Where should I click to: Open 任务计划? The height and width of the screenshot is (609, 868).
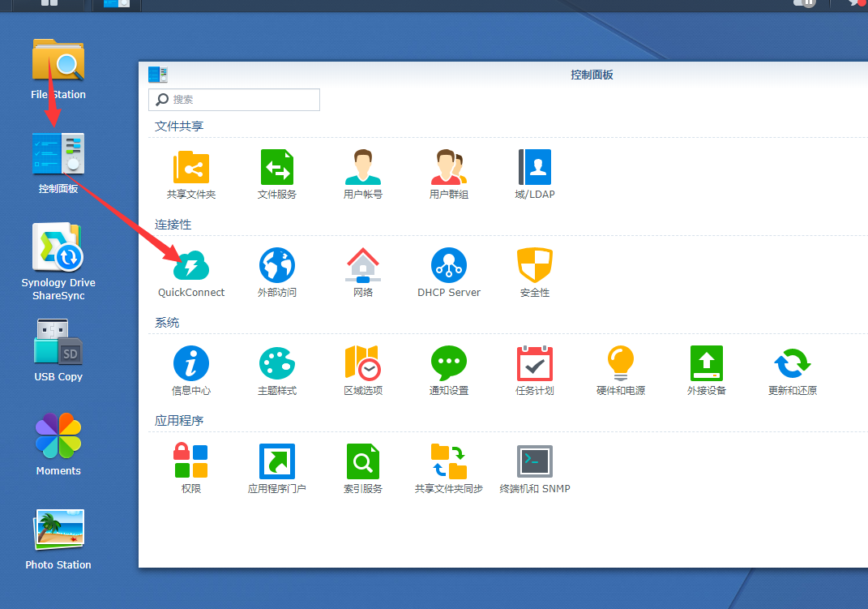(x=535, y=371)
